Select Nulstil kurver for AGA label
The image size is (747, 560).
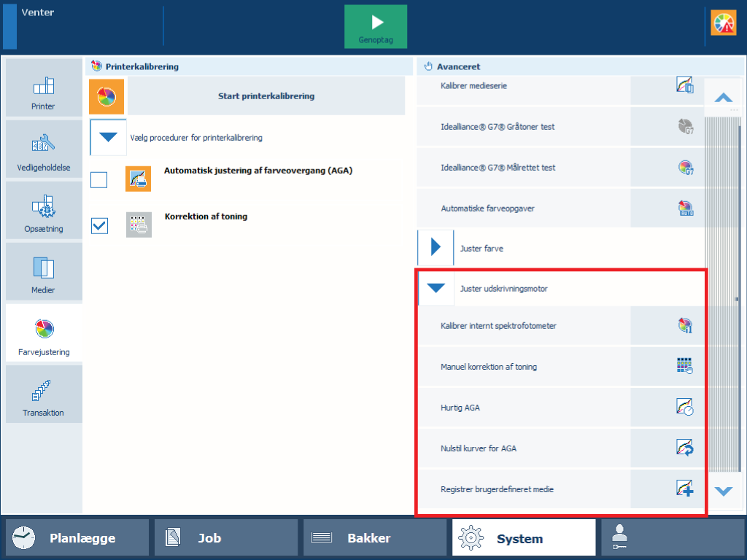point(479,448)
